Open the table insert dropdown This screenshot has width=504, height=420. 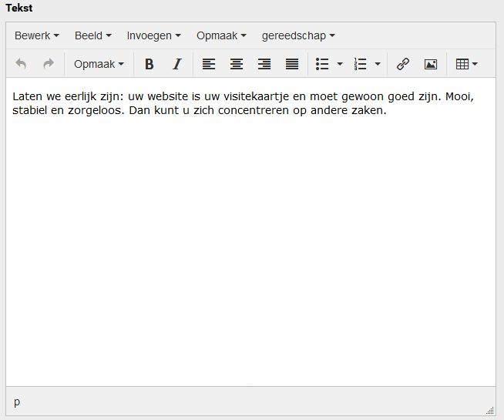point(466,64)
